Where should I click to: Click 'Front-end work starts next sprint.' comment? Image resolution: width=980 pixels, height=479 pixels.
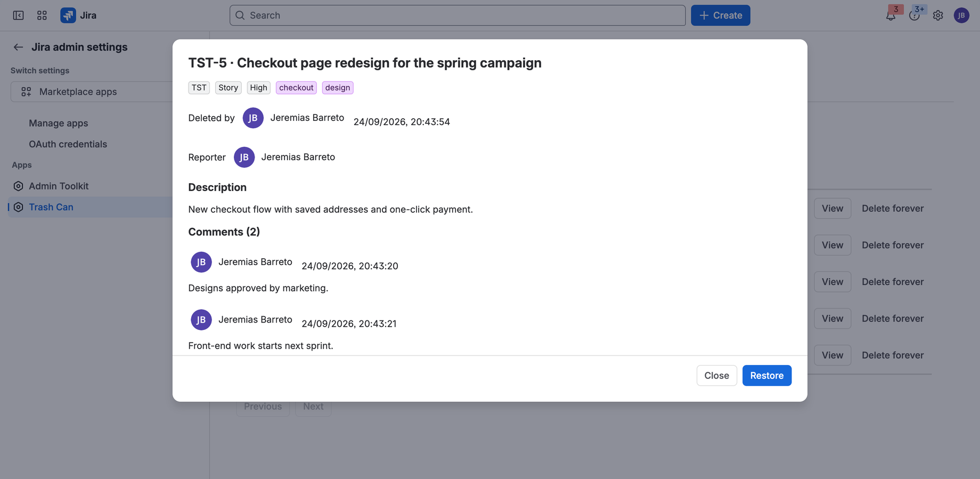260,346
